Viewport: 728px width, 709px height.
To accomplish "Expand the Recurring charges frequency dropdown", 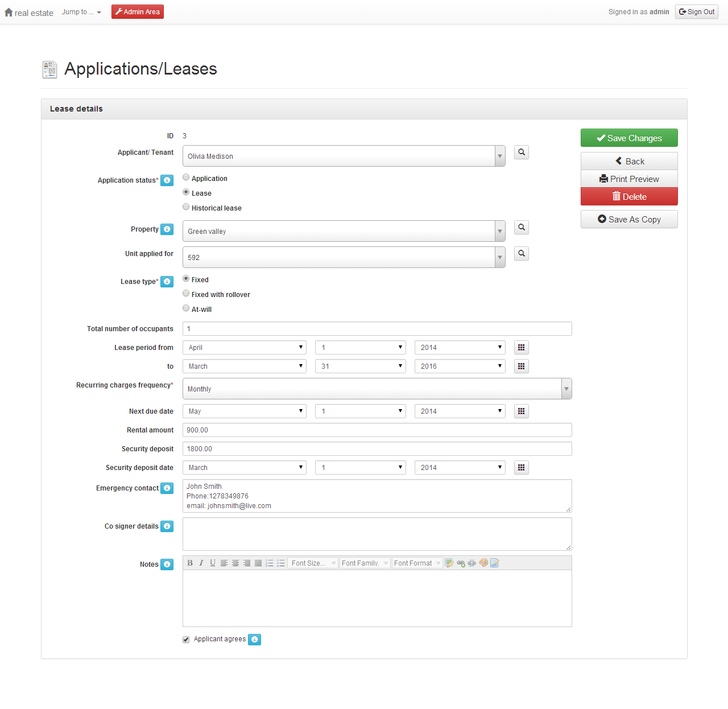I will [566, 389].
